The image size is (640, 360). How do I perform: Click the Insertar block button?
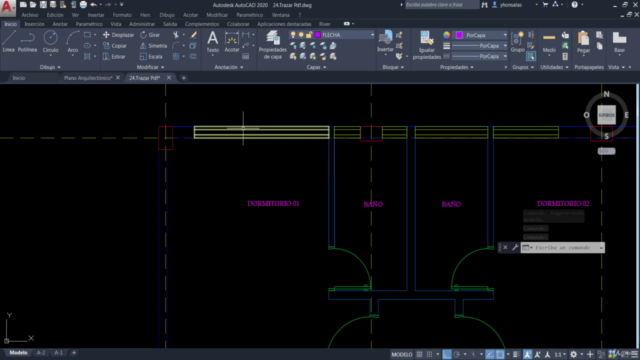pos(385,42)
